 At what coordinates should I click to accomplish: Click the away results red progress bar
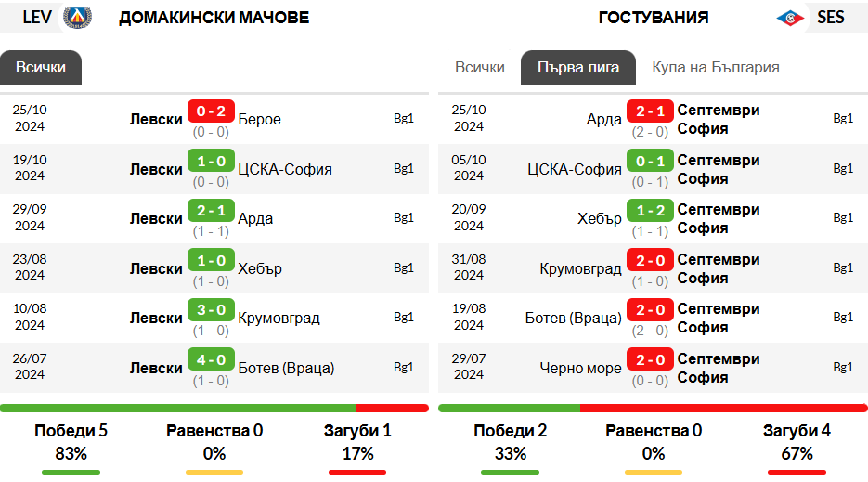pos(723,409)
